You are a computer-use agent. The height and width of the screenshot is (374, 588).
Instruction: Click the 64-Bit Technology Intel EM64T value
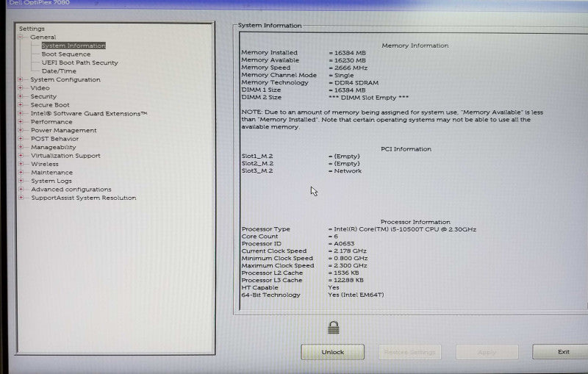pyautogui.click(x=356, y=295)
